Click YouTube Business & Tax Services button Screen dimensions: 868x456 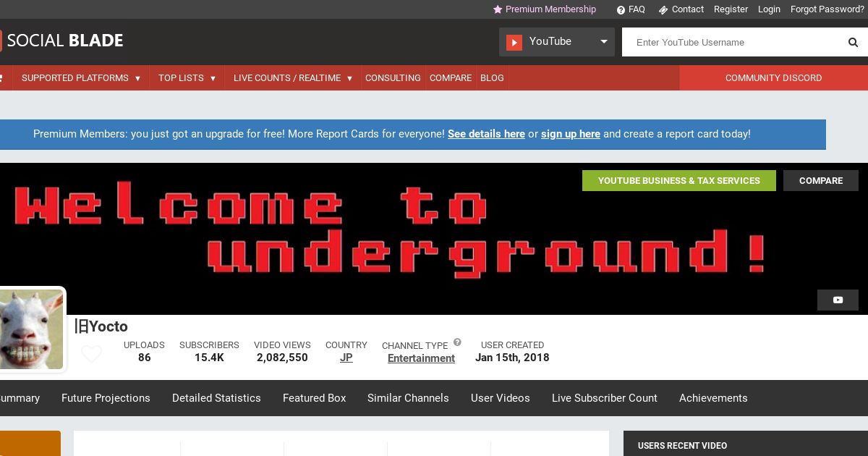point(678,181)
